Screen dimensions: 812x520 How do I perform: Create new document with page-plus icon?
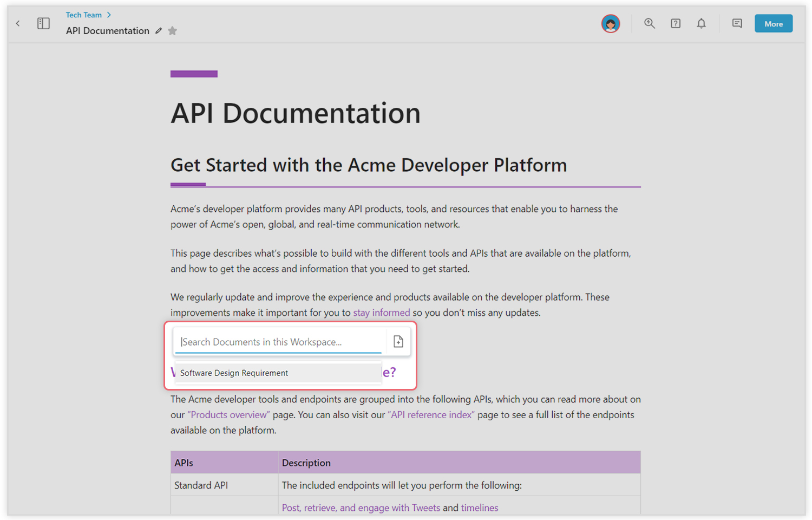pyautogui.click(x=398, y=341)
